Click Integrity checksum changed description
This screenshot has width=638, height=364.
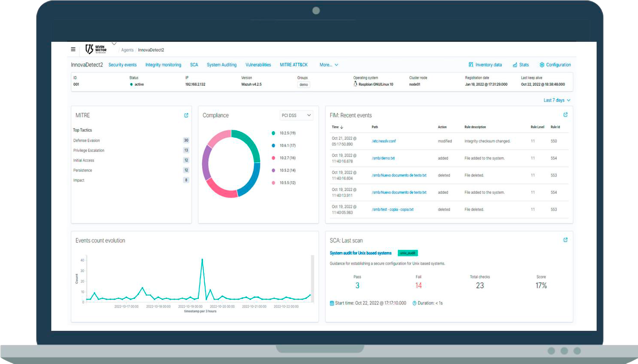click(x=488, y=141)
